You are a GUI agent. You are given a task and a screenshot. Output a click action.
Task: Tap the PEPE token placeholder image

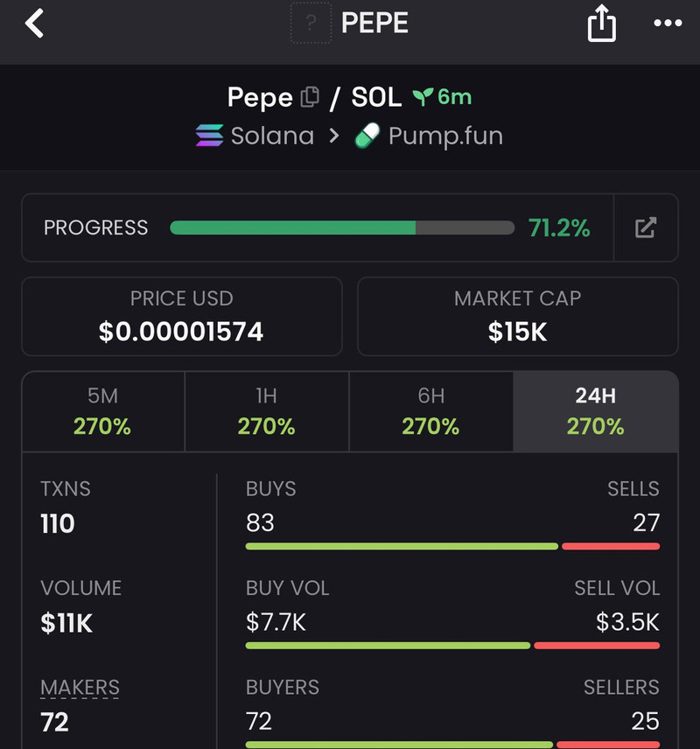311,24
